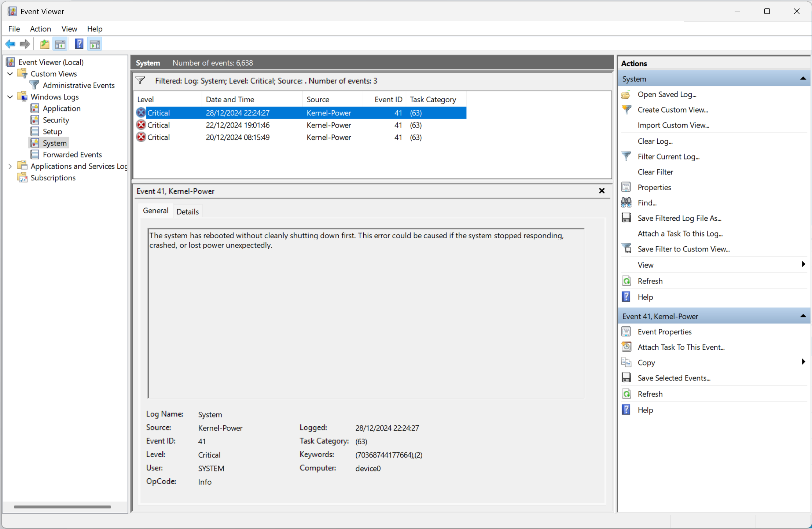Viewport: 812px width, 529px height.
Task: Click the tree pane horizontal scrollbar
Action: pyautogui.click(x=62, y=507)
